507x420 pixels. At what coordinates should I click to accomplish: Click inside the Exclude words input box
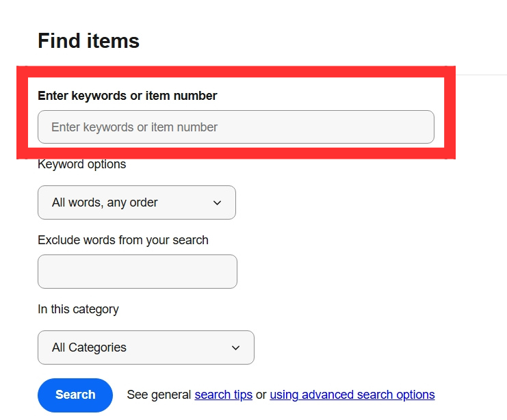click(x=137, y=272)
